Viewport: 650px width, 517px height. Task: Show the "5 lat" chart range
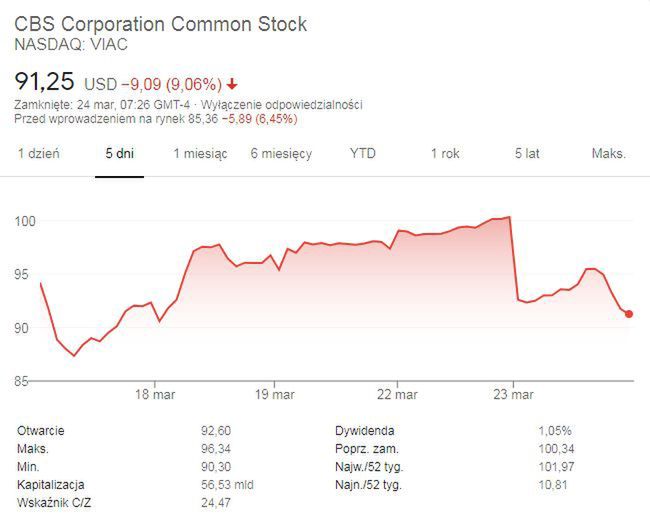[x=527, y=154]
